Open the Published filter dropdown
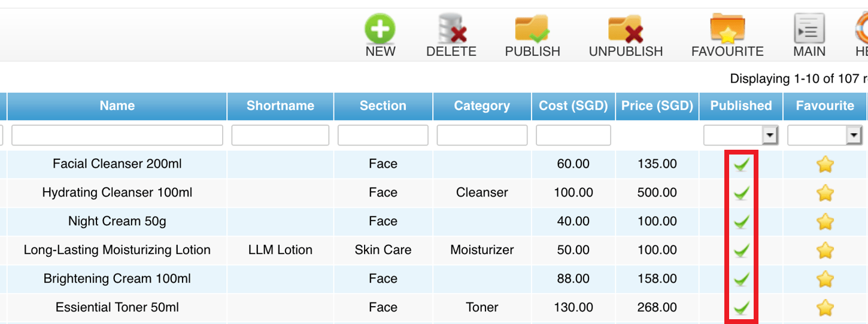 tap(740, 135)
